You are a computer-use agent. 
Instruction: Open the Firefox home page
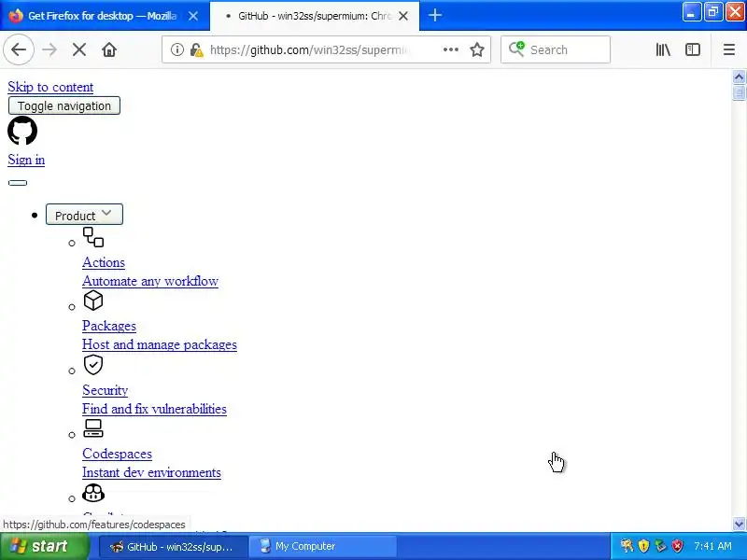(x=109, y=49)
